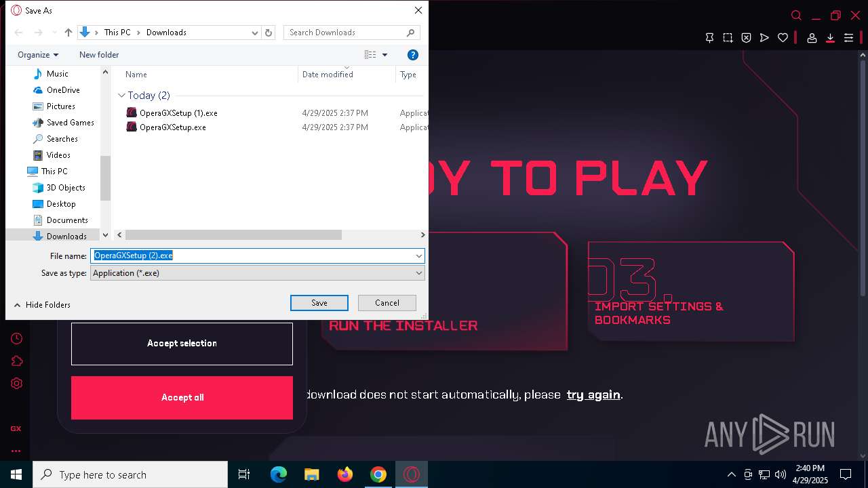Show hidden system tray icons
Viewport: 868px width, 488px height.
(x=731, y=474)
